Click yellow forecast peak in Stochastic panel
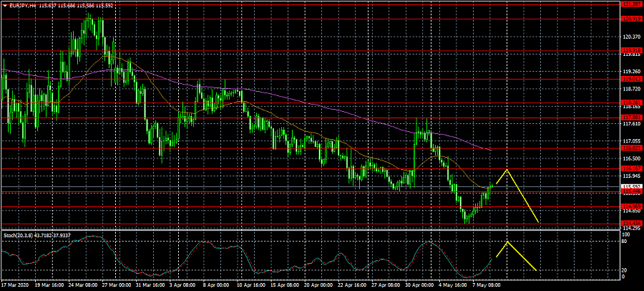Screen dimensions: 644x291 pyautogui.click(x=507, y=242)
